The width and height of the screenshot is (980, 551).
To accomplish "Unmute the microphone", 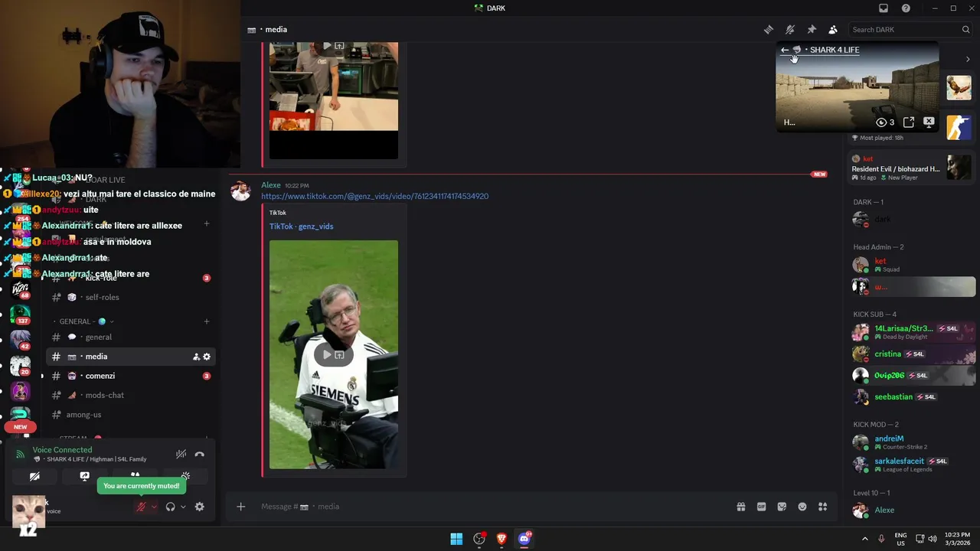I will (141, 507).
